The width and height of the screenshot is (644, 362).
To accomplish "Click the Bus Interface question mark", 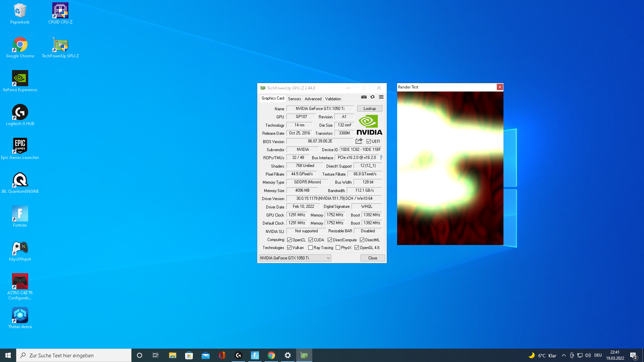I will tap(381, 158).
